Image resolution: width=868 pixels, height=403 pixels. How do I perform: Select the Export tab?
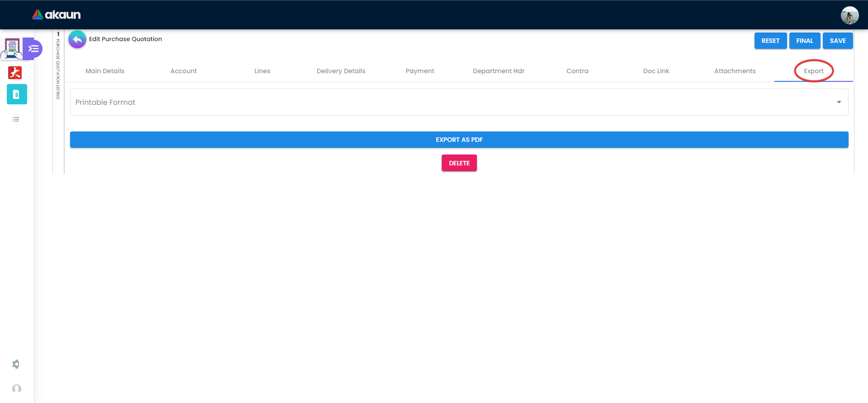pyautogui.click(x=814, y=71)
